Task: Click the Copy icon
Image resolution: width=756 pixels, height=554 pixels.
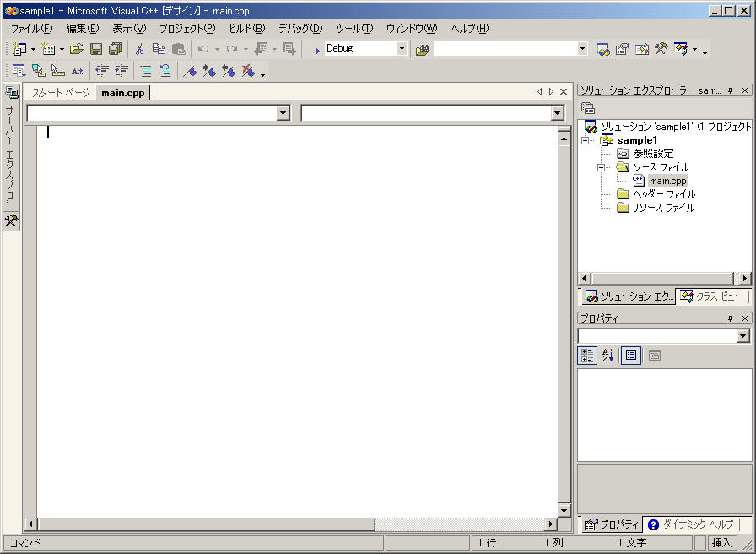Action: coord(159,49)
